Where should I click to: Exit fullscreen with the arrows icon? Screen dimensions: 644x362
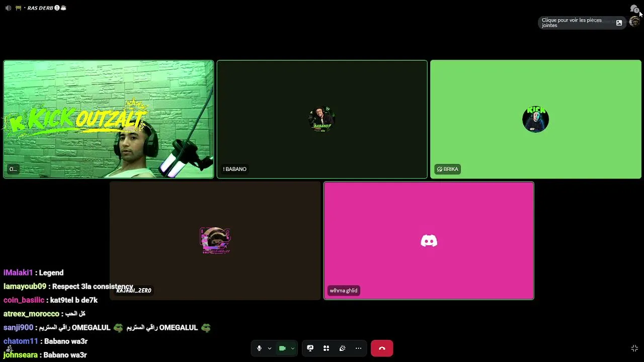pos(634,348)
